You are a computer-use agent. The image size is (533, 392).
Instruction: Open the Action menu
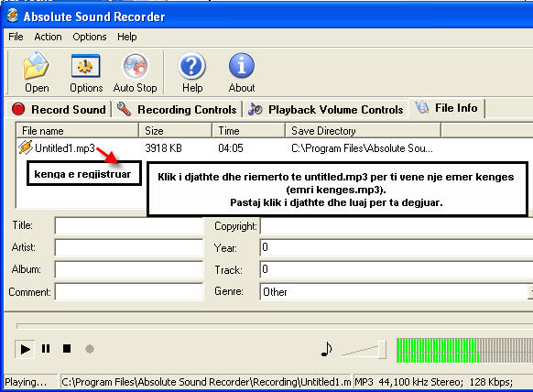48,37
